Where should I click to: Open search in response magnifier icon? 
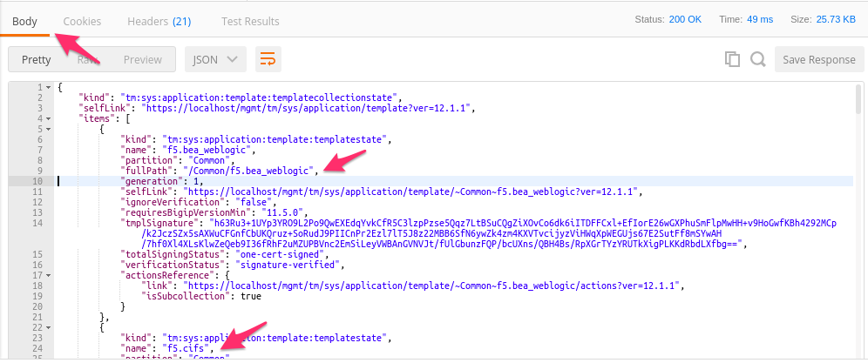757,59
